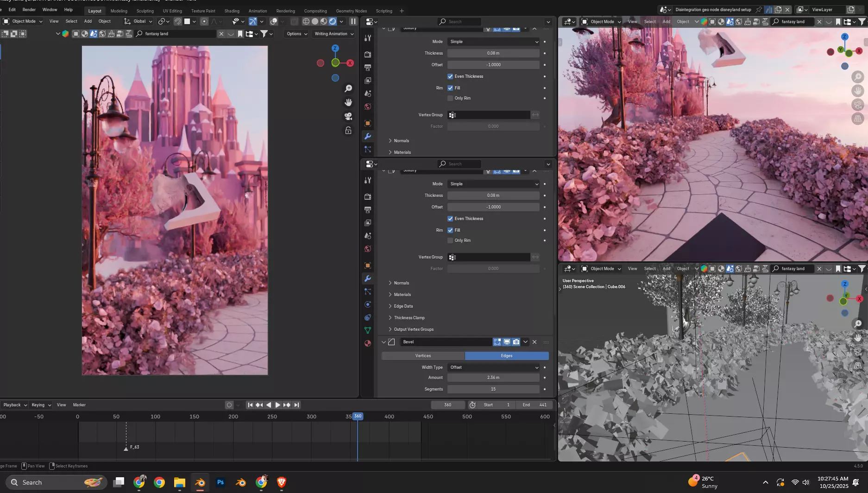
Task: Open the Object Data properties green triangle tab
Action: [368, 330]
